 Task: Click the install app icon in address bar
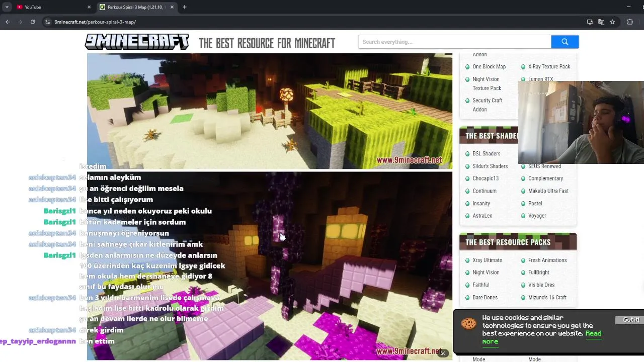(590, 22)
